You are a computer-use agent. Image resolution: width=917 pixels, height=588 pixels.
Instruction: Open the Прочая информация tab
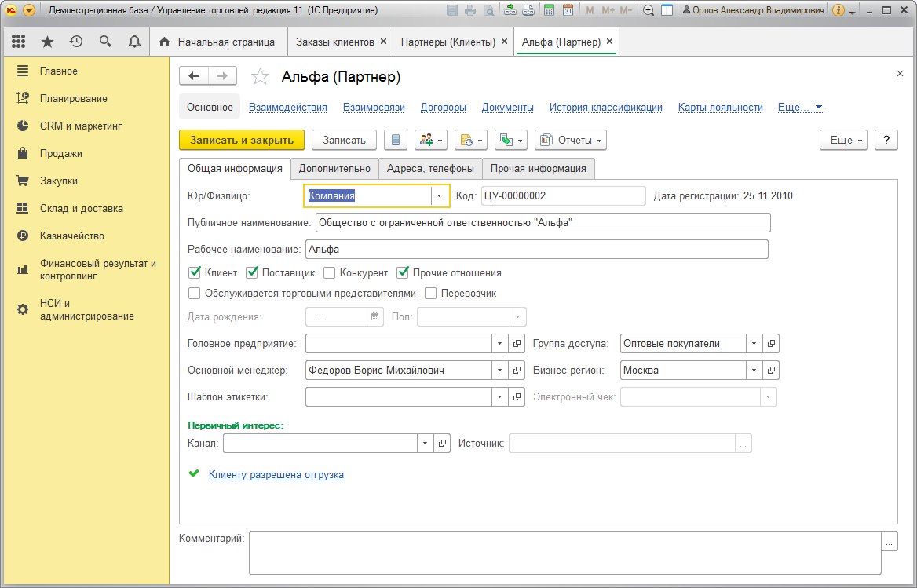click(x=538, y=168)
